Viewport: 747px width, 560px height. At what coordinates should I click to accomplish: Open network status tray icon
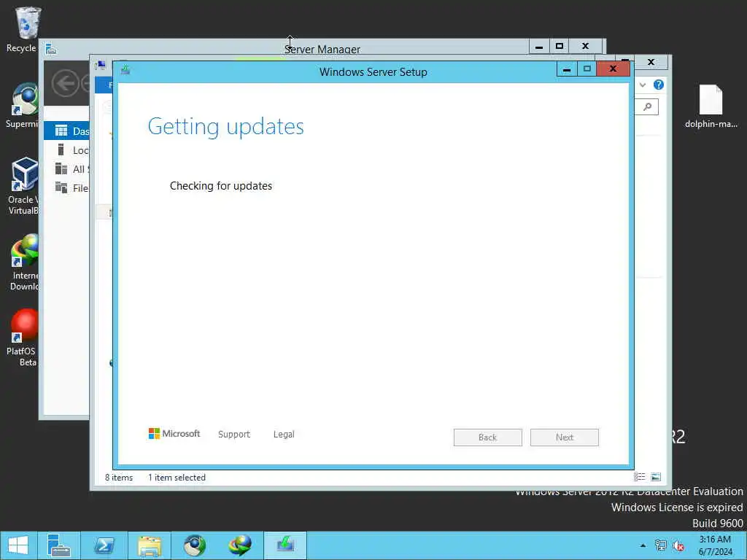[661, 545]
